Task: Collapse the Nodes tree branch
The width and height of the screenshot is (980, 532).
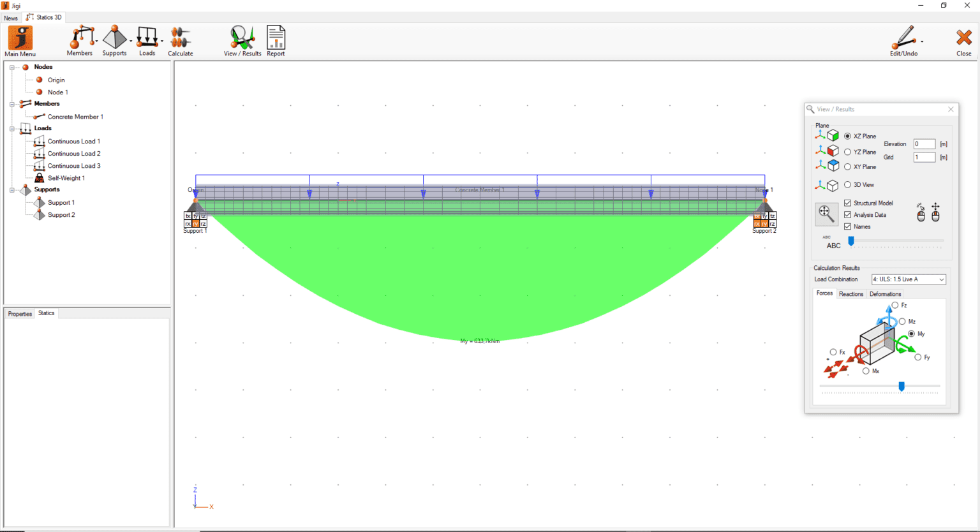Action: coord(12,67)
